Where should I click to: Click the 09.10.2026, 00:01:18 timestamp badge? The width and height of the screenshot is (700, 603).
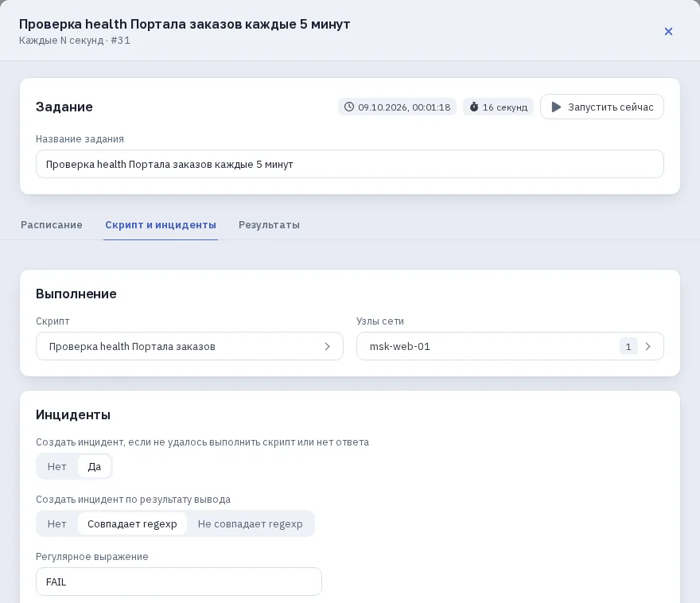(397, 107)
